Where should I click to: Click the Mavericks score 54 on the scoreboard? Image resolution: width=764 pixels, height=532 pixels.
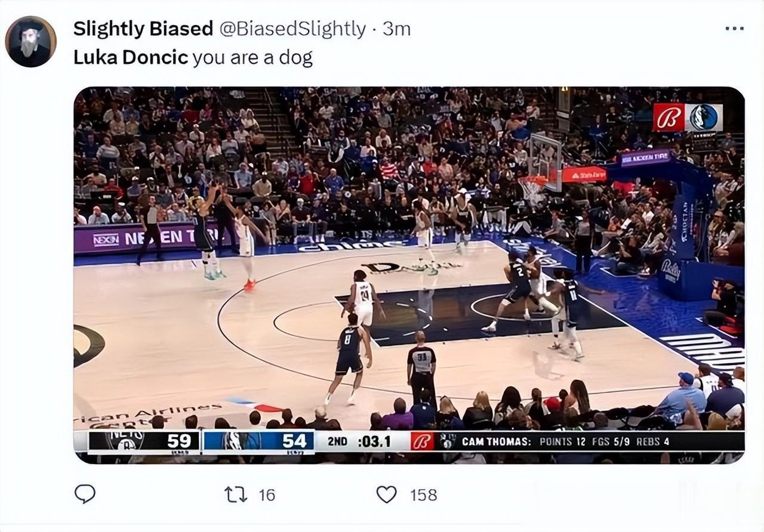pos(294,441)
